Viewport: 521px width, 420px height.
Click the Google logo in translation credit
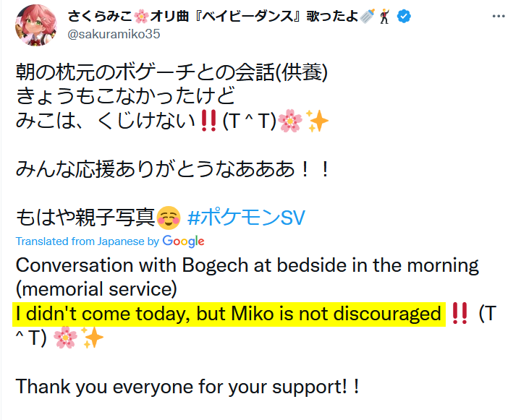coord(183,241)
